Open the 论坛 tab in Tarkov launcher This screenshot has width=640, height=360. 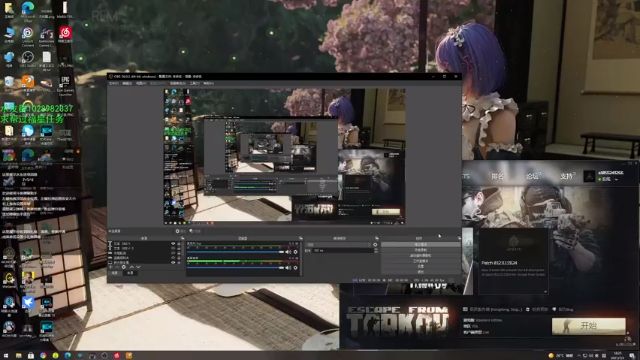pyautogui.click(x=532, y=176)
